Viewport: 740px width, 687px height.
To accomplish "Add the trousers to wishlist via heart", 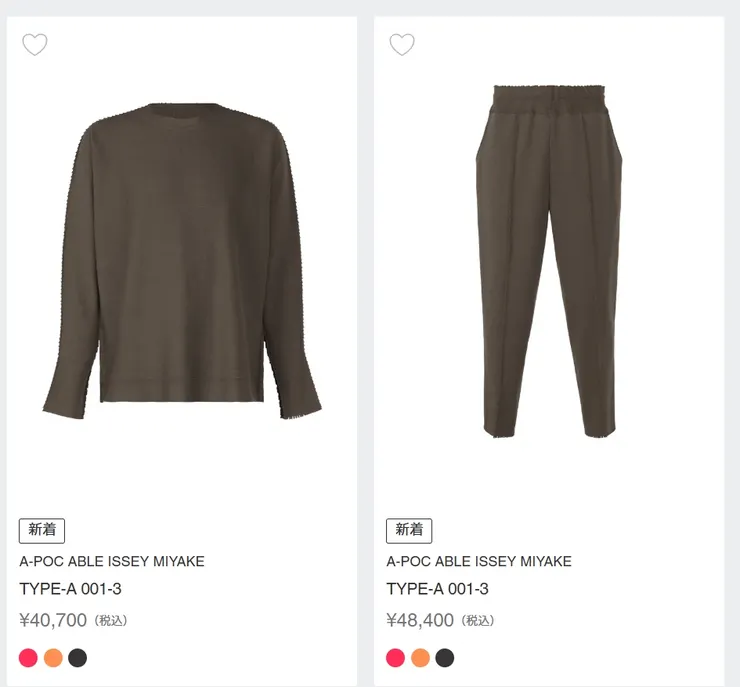I will (x=402, y=45).
